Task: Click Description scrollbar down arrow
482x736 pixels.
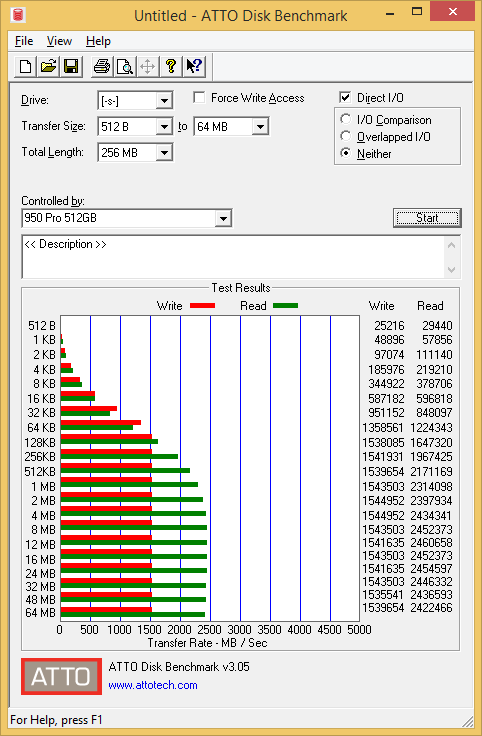Action: click(451, 269)
